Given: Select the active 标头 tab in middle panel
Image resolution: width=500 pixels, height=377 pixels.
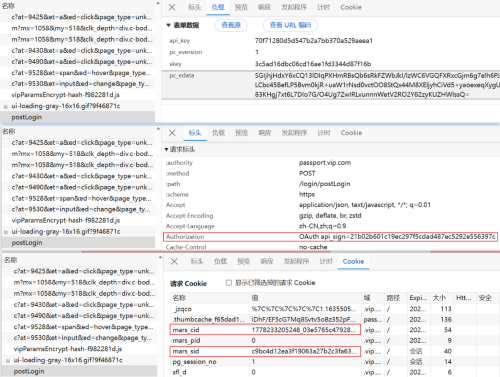Looking at the screenshot, I should coord(195,133).
